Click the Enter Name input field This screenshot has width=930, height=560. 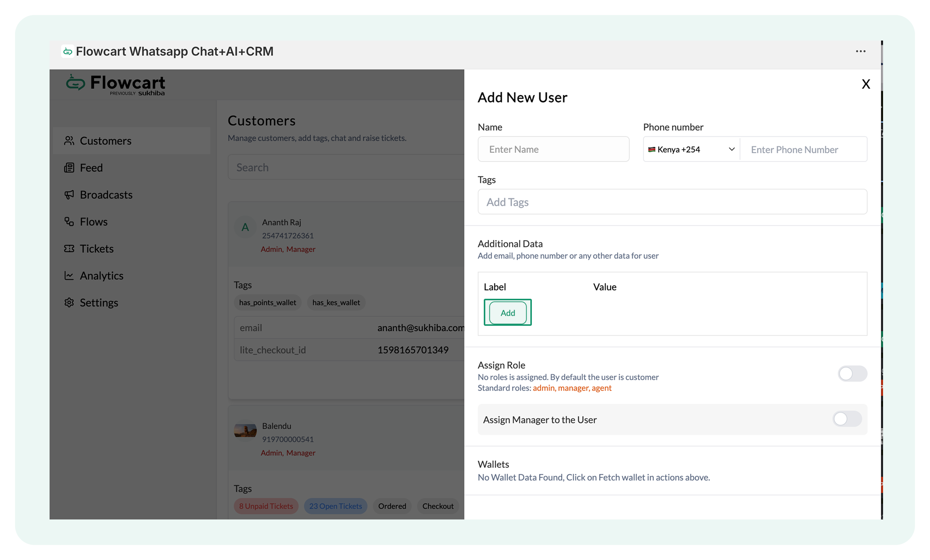pos(553,149)
